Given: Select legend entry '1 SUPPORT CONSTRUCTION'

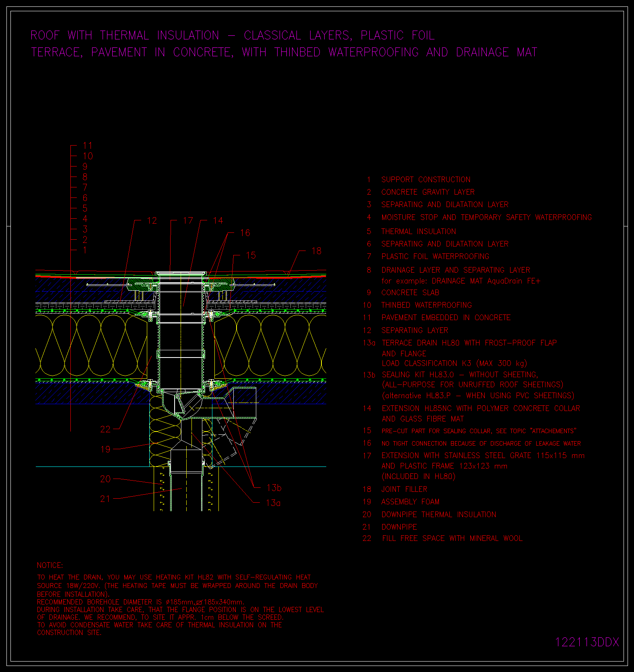Looking at the screenshot, I should point(418,180).
